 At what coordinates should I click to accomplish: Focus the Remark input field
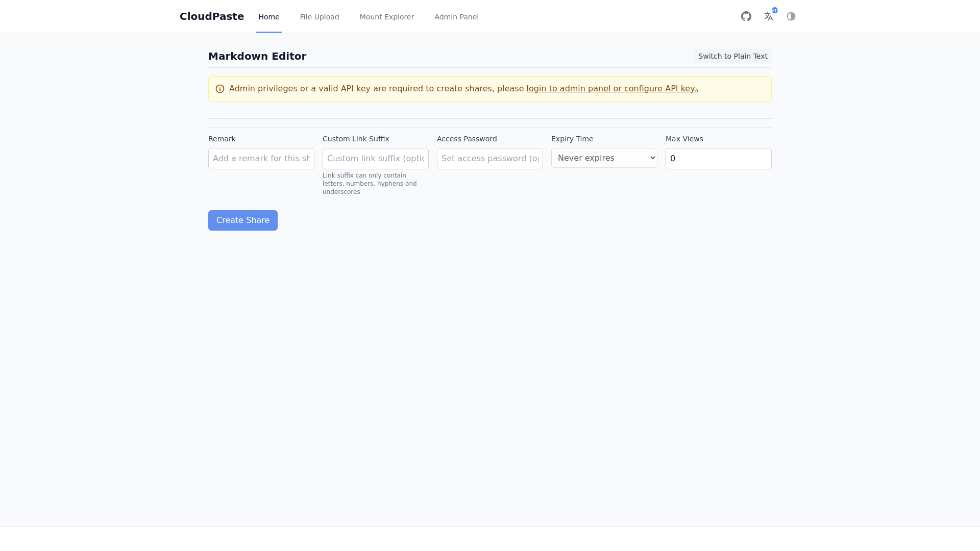261,159
